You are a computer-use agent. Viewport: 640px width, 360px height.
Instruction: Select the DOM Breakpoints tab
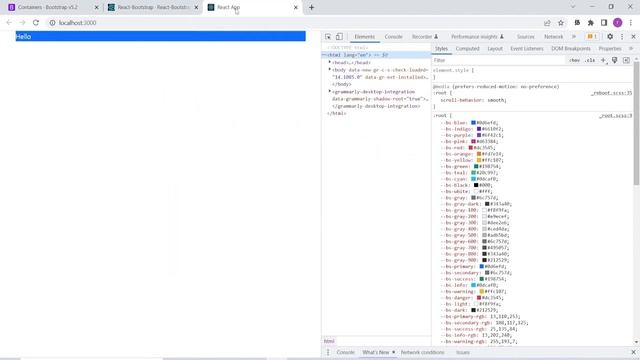point(571,49)
